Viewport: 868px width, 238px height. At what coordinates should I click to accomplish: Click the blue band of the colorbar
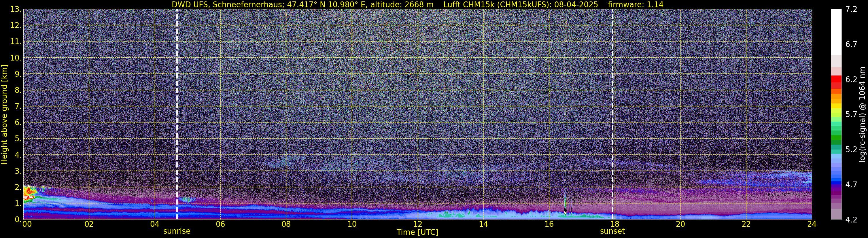point(836,180)
